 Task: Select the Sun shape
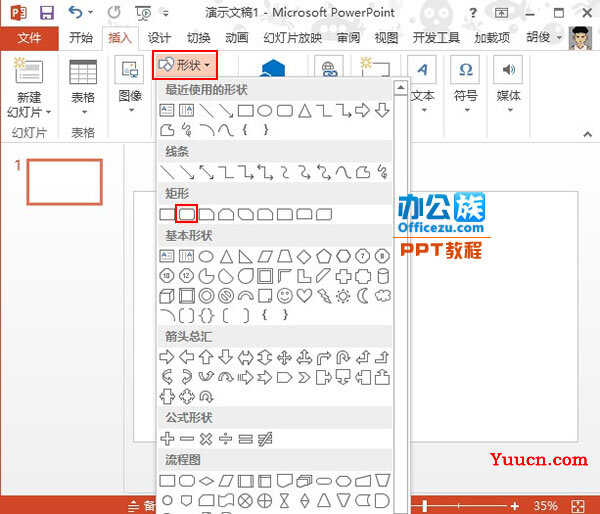pyautogui.click(x=343, y=296)
